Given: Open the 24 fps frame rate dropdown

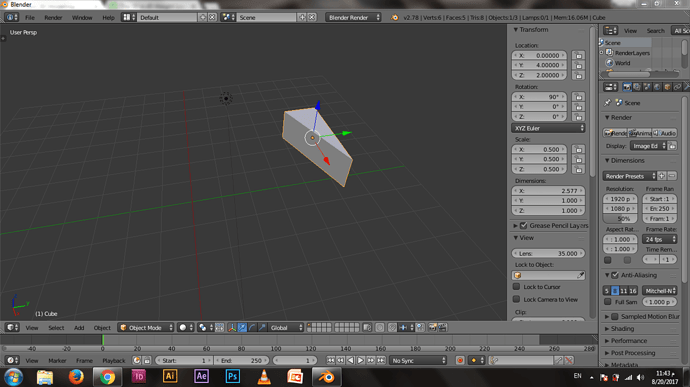Looking at the screenshot, I should (660, 239).
